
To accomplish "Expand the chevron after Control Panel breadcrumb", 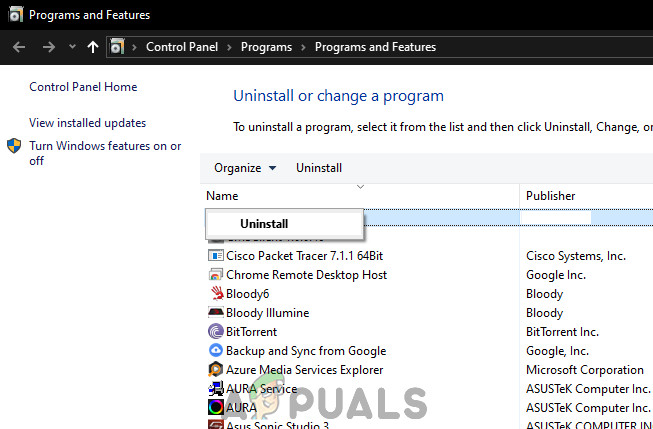I will tap(229, 47).
